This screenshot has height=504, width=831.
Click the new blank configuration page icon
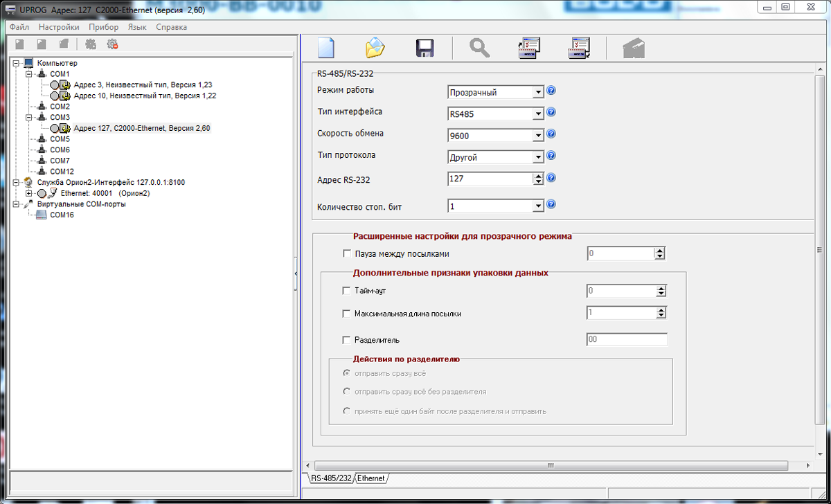325,48
